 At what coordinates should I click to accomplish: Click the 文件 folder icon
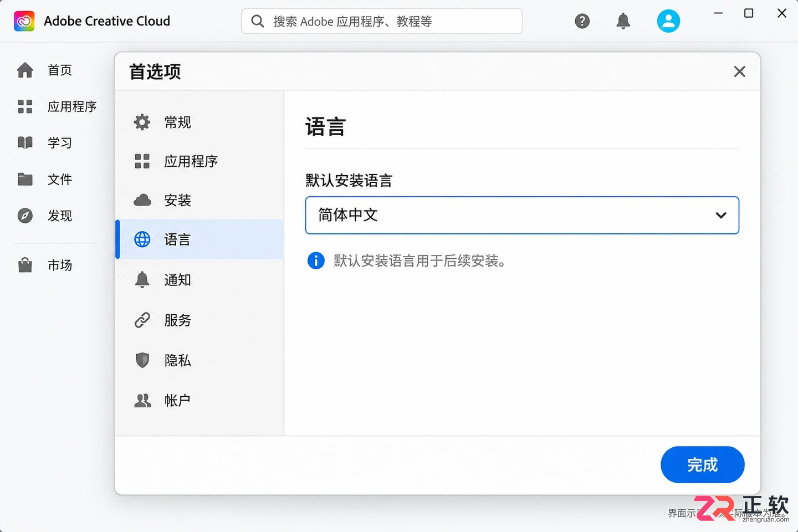click(x=25, y=179)
